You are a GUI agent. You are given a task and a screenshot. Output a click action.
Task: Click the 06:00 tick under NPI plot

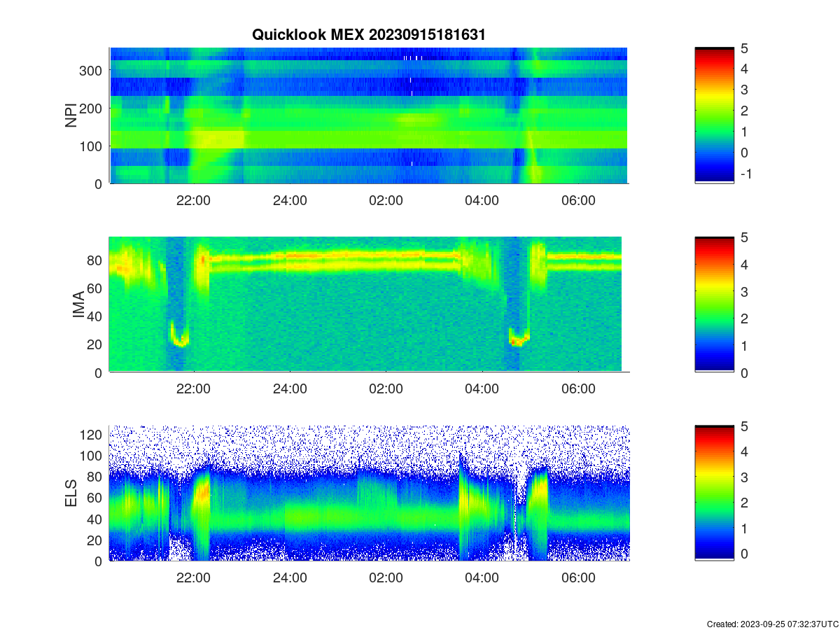pyautogui.click(x=578, y=201)
